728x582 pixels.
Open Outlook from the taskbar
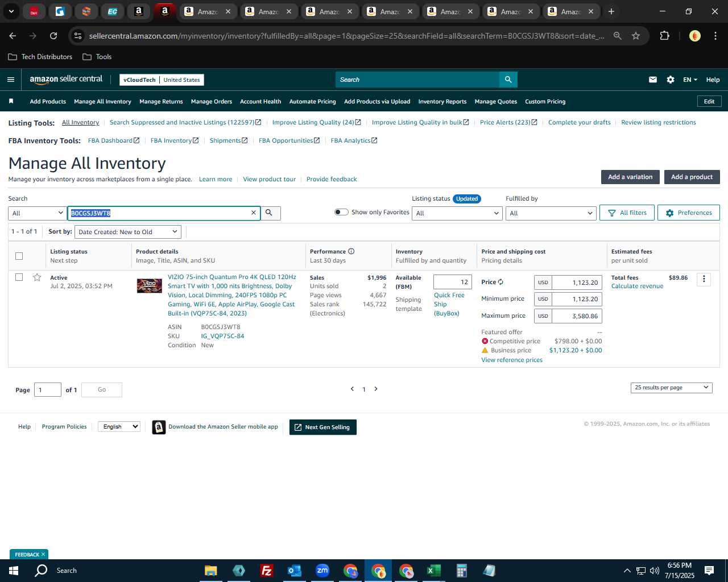(x=295, y=571)
